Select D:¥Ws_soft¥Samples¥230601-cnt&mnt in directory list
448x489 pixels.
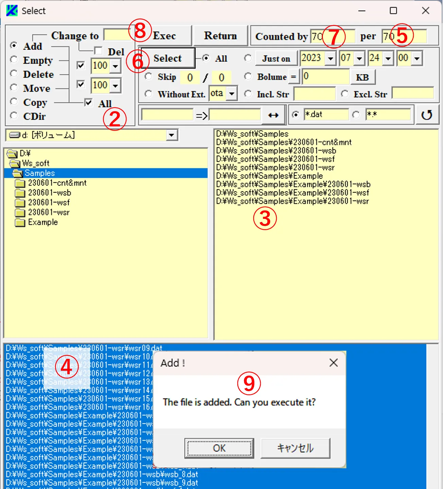pos(284,142)
